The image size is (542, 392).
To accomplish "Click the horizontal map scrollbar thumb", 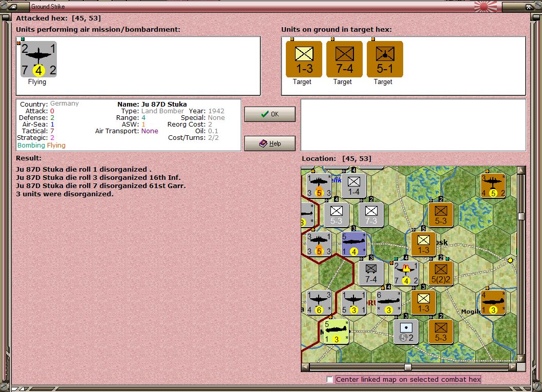I will (x=408, y=367).
